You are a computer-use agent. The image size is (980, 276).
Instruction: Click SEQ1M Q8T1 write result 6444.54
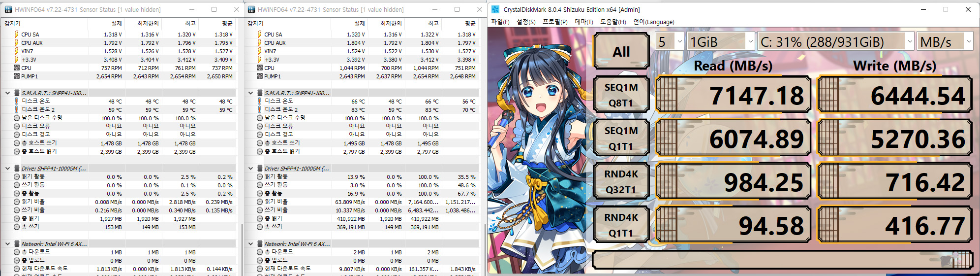(895, 95)
